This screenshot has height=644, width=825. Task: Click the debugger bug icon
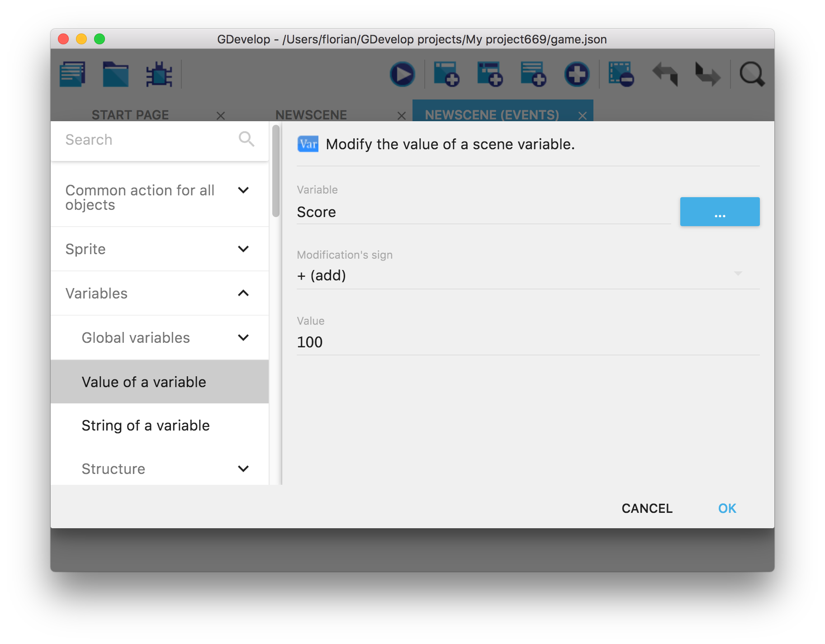pyautogui.click(x=159, y=75)
